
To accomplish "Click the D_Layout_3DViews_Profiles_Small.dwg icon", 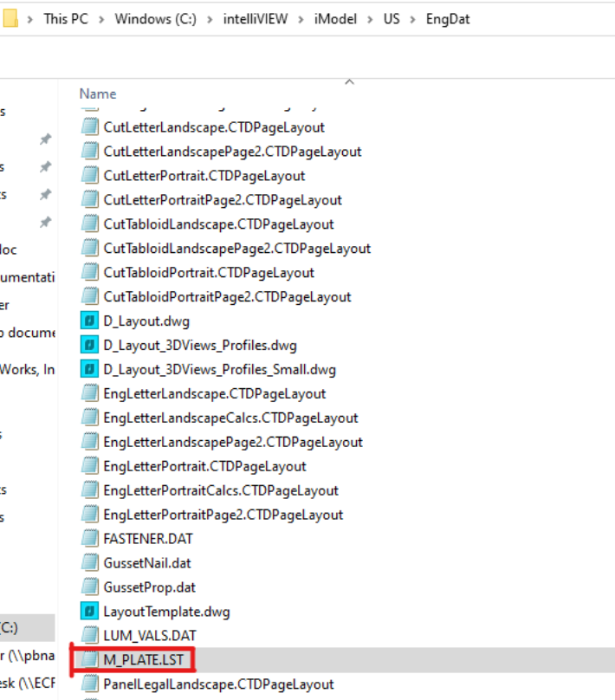I will click(89, 370).
